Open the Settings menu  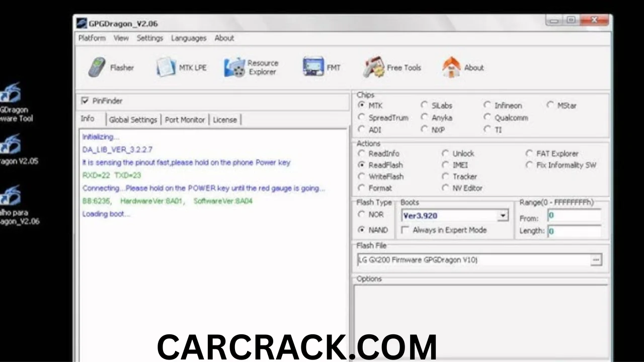pyautogui.click(x=150, y=38)
